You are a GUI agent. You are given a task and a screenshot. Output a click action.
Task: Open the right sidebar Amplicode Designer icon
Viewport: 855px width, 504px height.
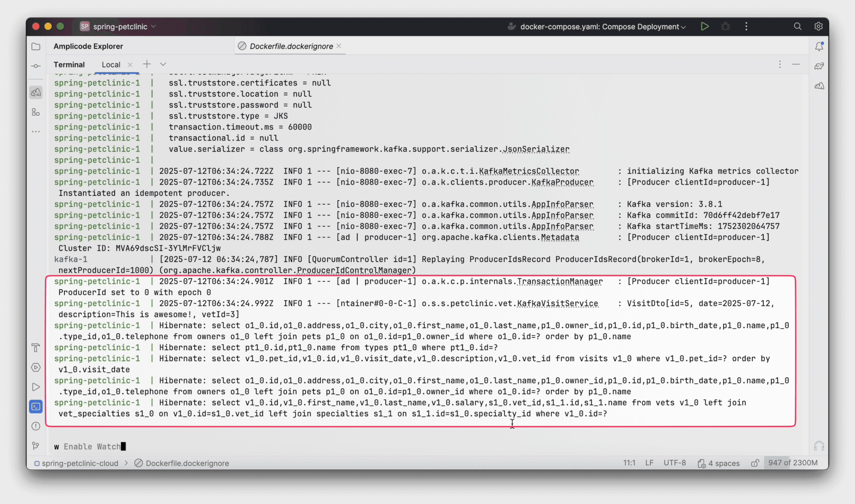(819, 85)
